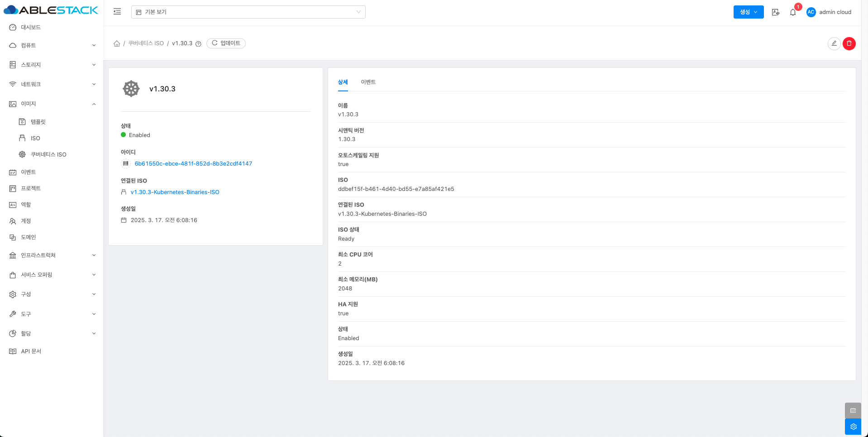This screenshot has height=437, width=868.
Task: Collapse the 이미지 sidebar menu
Action: [52, 104]
